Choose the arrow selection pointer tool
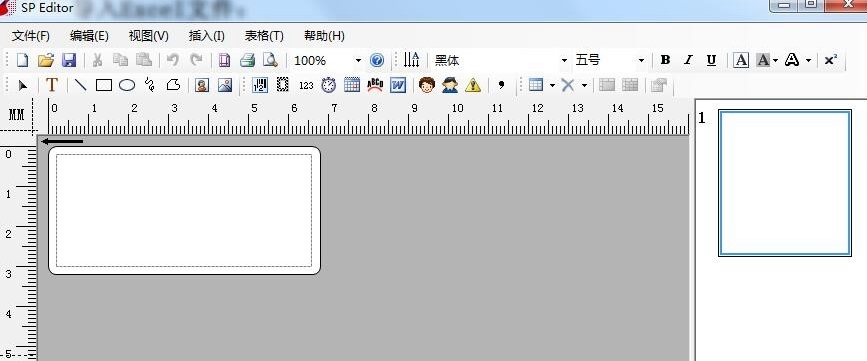This screenshot has width=867, height=361. coord(23,85)
